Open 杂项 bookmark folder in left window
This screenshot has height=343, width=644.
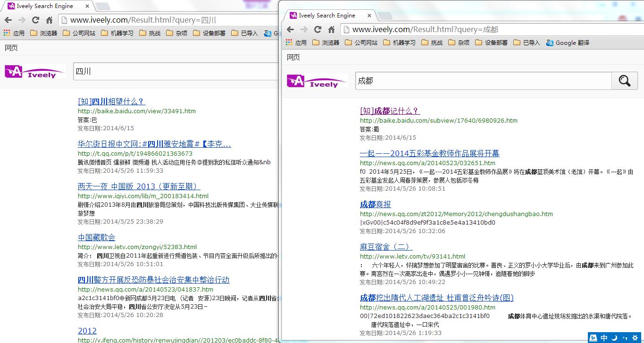(177, 33)
